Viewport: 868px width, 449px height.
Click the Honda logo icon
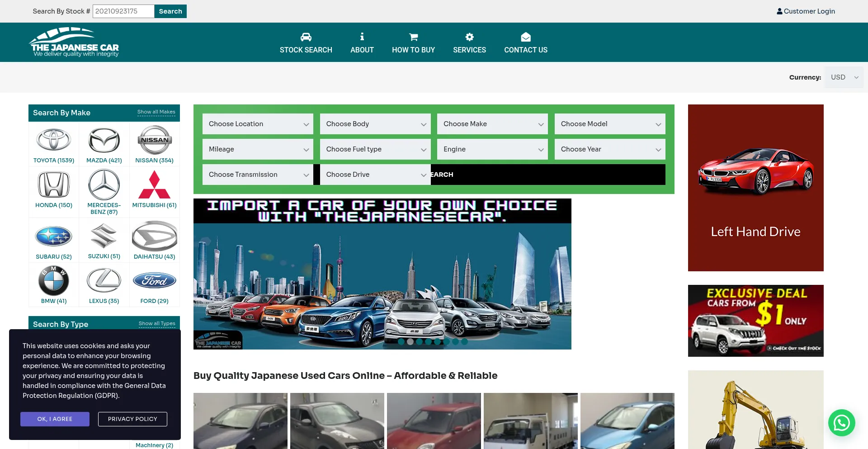click(54, 184)
